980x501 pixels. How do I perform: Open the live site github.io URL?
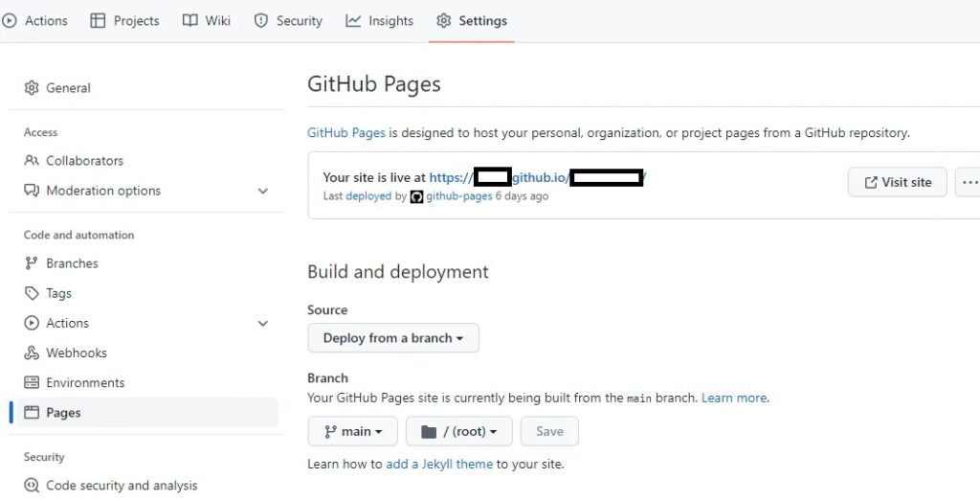click(538, 177)
